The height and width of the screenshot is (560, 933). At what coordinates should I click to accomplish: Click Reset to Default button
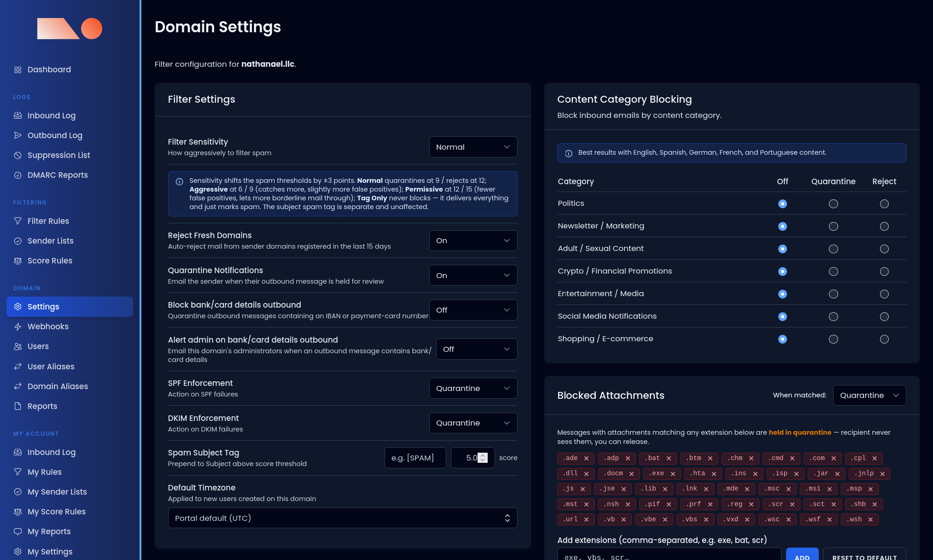pos(864,555)
